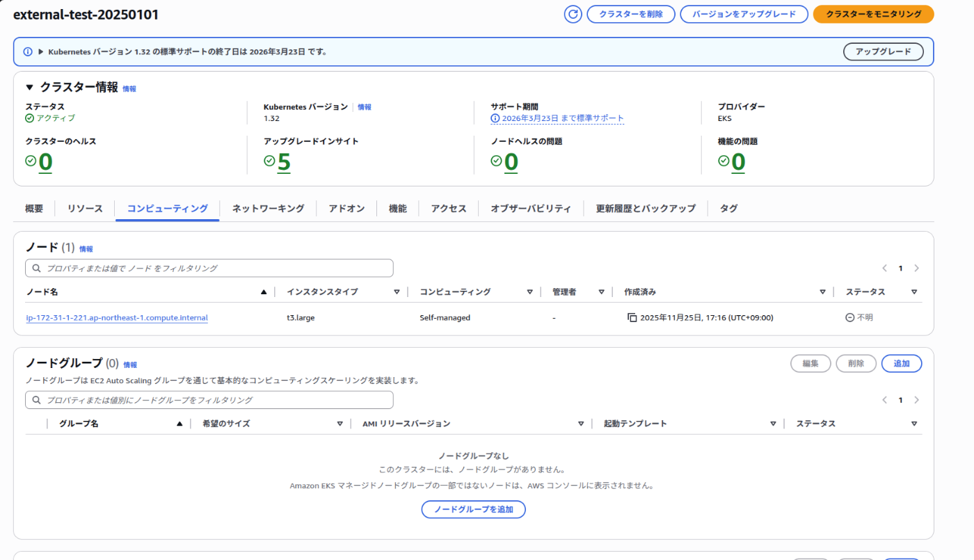Screen dimensions: 974x560
Task: Switch to the ネットワーキング tab
Action: tap(269, 207)
